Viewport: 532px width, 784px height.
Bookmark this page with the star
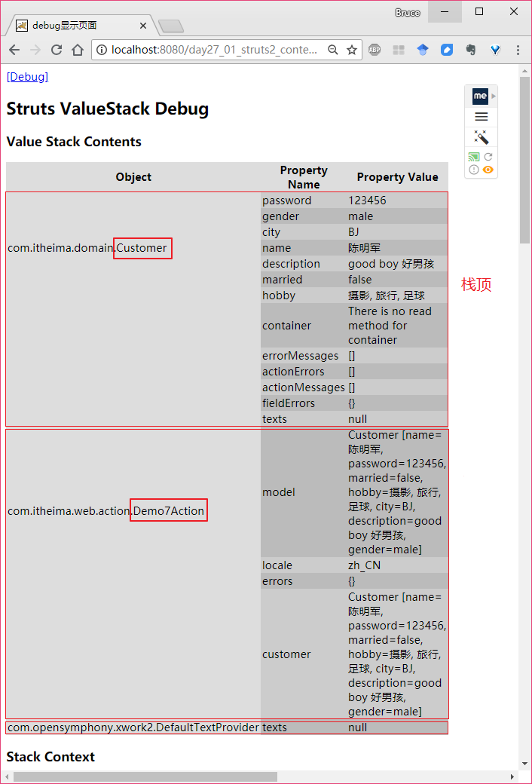(x=352, y=50)
